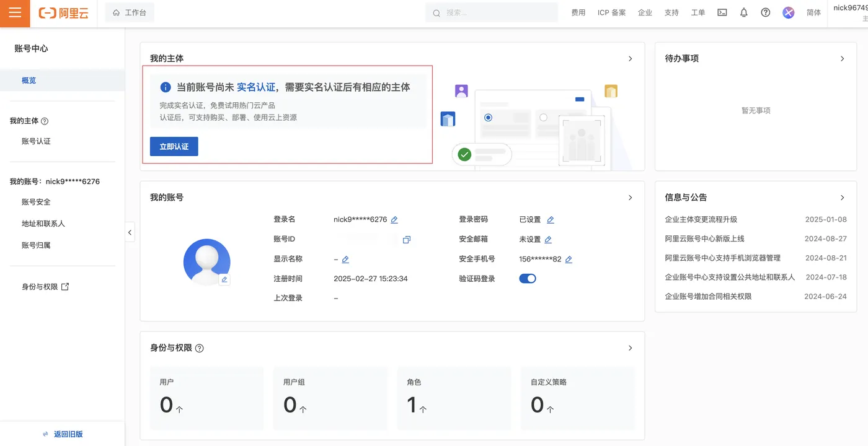Open notifications bell icon

click(744, 12)
